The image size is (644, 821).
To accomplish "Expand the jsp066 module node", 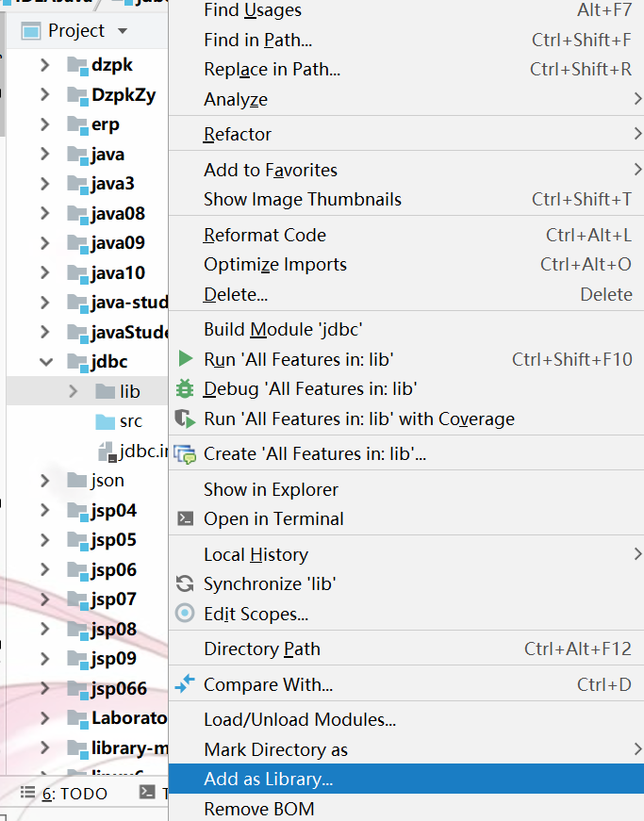I will click(45, 688).
